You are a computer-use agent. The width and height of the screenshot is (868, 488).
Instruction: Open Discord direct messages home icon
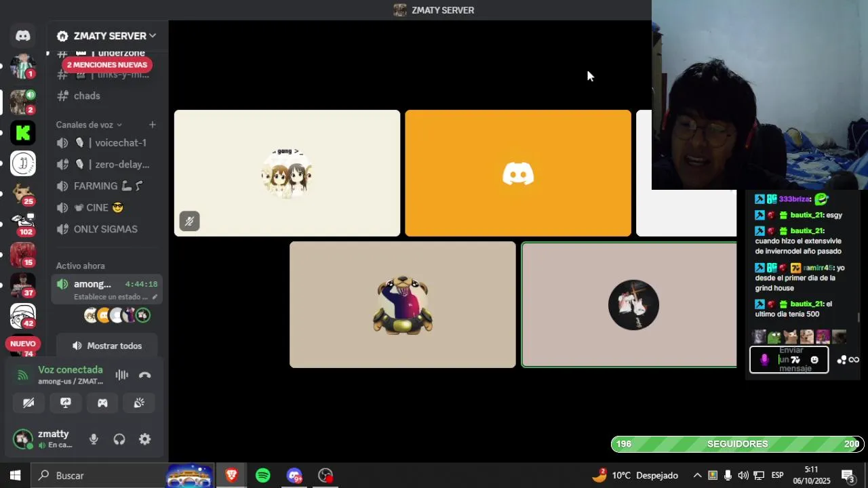point(23,36)
